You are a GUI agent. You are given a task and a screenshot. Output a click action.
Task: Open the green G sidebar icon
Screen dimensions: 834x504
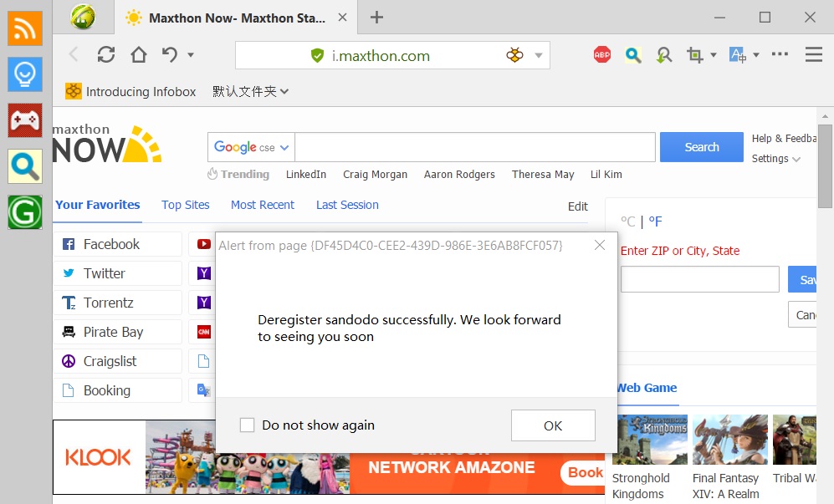click(x=25, y=212)
